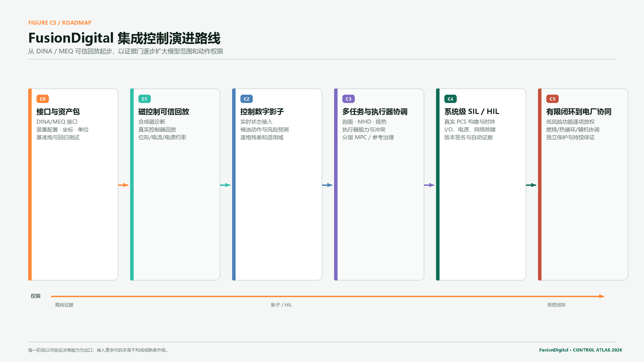Click the 合成磁诊断 line
644x362 pixels.
coord(152,122)
